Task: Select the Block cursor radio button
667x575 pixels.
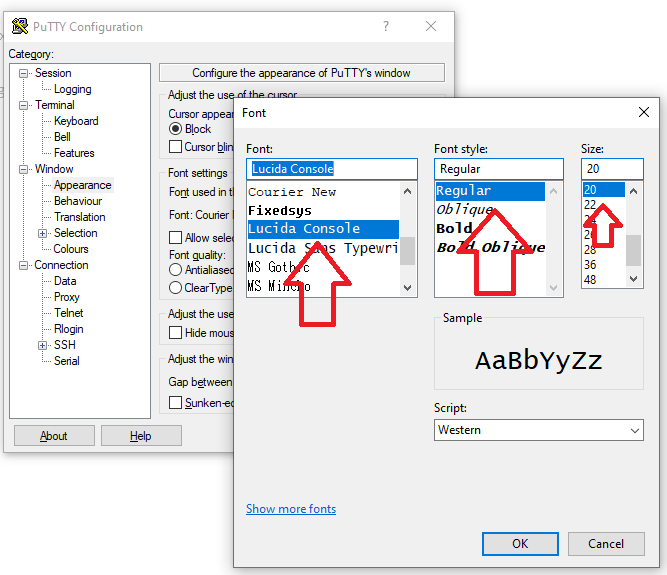Action: click(x=176, y=129)
